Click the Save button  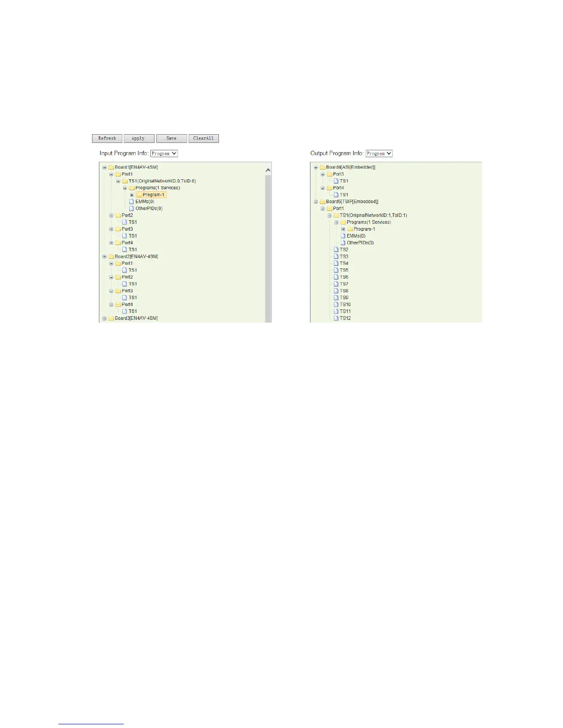(x=172, y=138)
